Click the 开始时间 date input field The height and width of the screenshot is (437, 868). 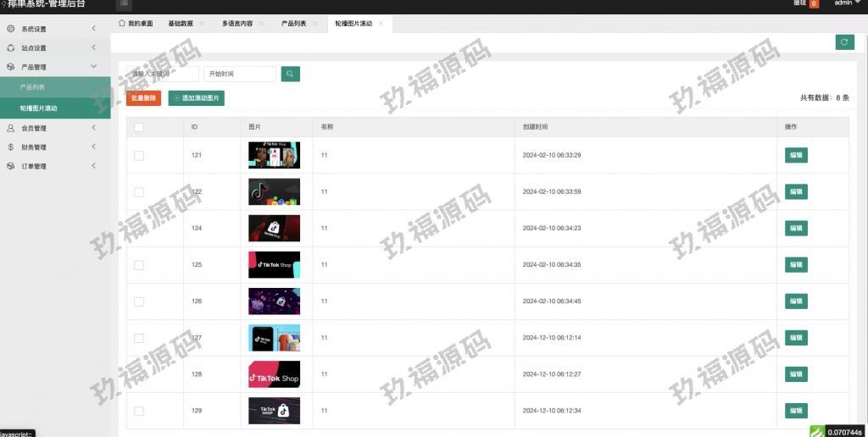239,75
